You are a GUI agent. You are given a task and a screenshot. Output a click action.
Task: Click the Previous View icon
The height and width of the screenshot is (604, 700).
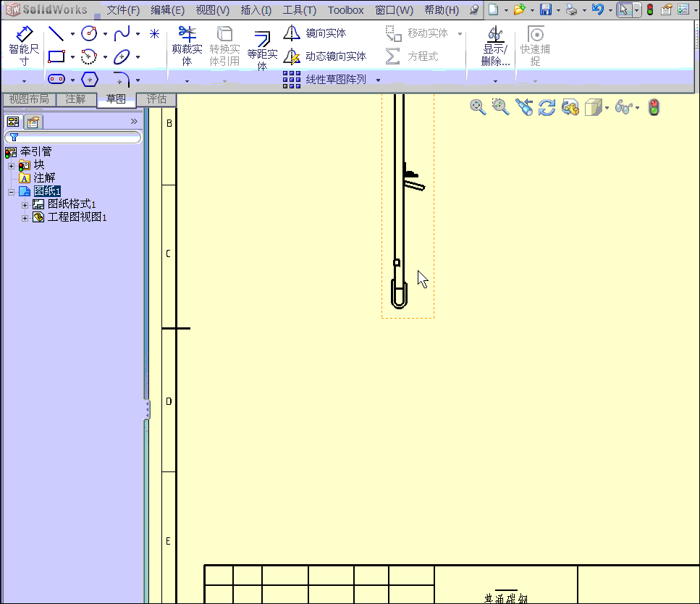524,107
